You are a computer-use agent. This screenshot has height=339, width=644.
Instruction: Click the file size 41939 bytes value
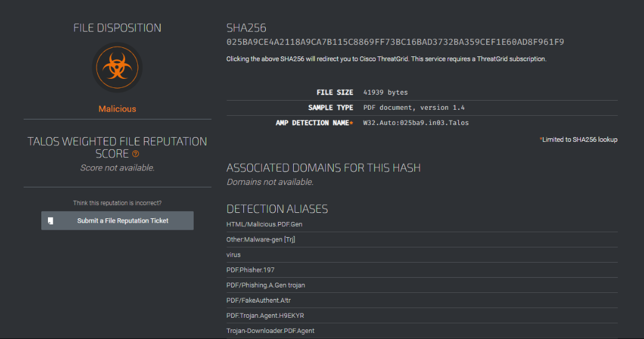(x=385, y=92)
